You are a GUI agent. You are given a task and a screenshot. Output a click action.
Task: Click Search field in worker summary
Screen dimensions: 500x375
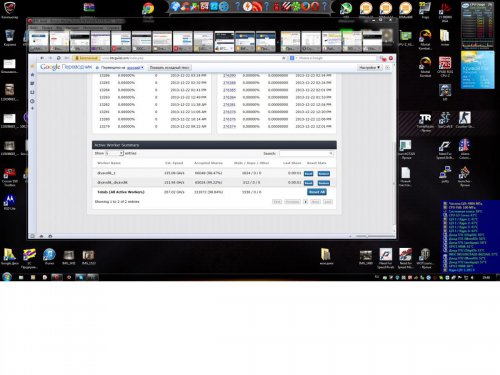[306, 153]
